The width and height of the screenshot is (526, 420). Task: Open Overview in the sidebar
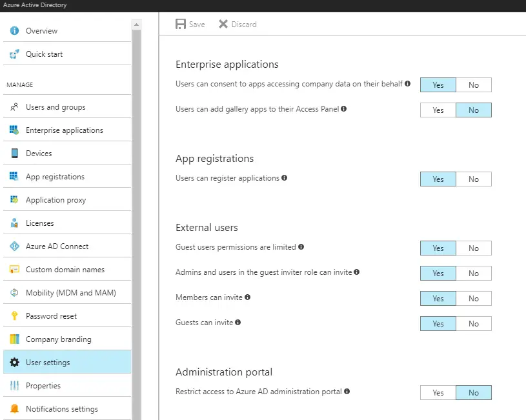click(67, 30)
